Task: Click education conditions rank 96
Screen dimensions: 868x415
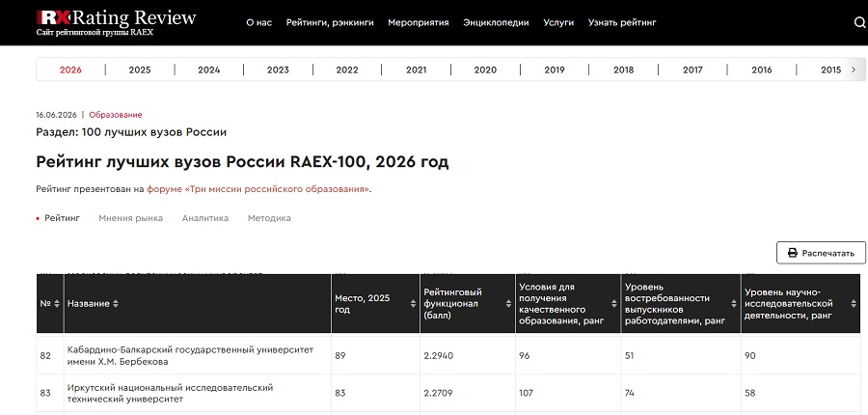Action: pos(525,356)
